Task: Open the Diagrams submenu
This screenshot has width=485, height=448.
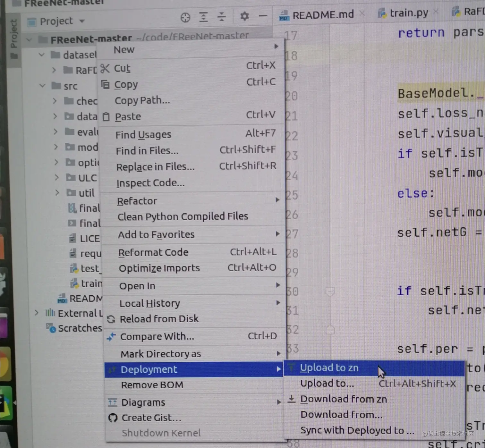Action: 195,402
